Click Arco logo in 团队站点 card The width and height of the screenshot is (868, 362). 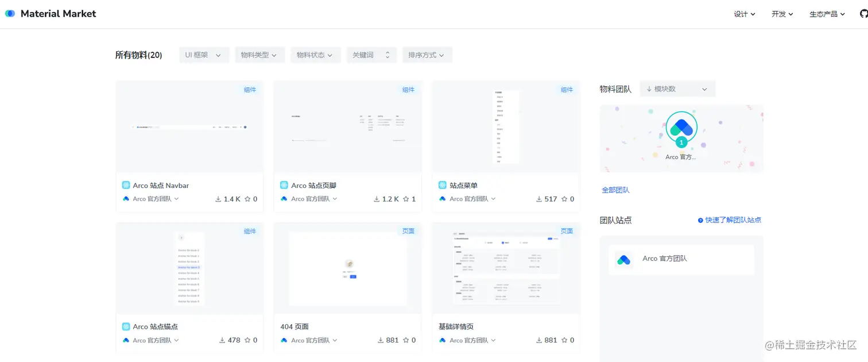(623, 260)
